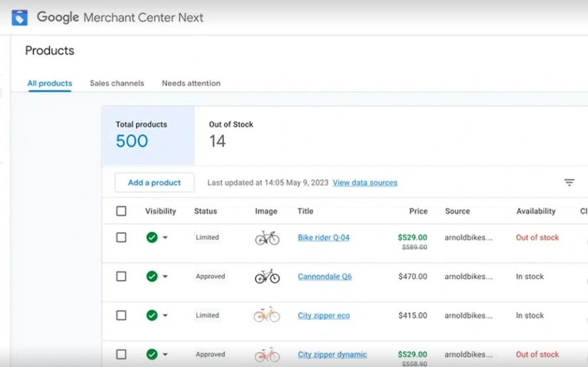
Task: Expand visibility dropdown for City zipper dynamic
Action: point(165,354)
